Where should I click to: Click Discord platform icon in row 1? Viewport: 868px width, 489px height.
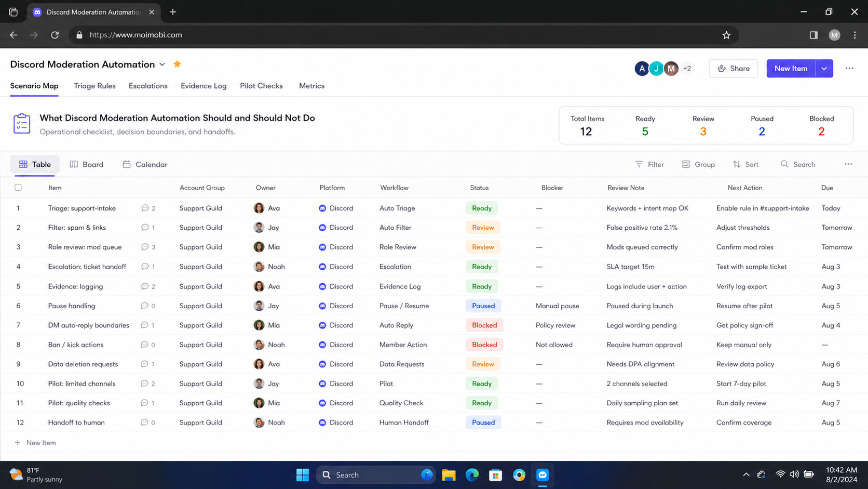(x=322, y=208)
